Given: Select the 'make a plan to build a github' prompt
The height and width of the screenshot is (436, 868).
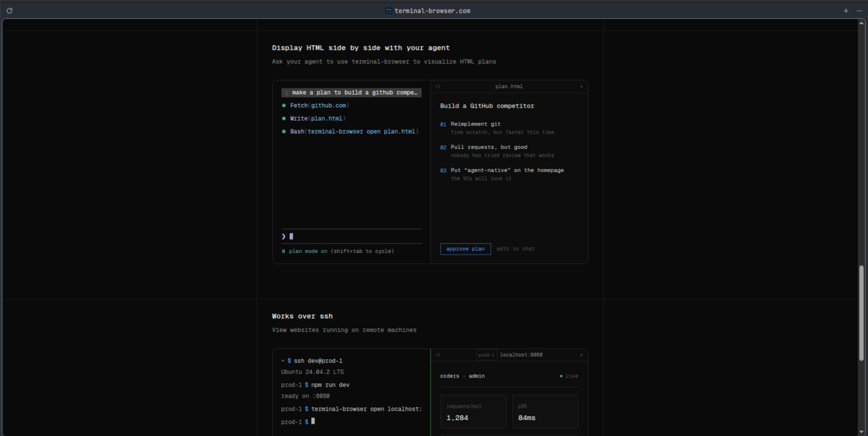Looking at the screenshot, I should (352, 93).
